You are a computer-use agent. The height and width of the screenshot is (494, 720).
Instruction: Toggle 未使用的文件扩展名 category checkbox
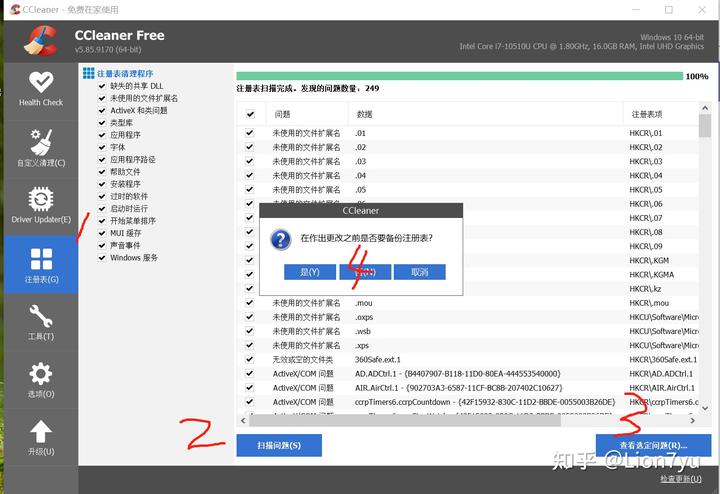[x=102, y=98]
